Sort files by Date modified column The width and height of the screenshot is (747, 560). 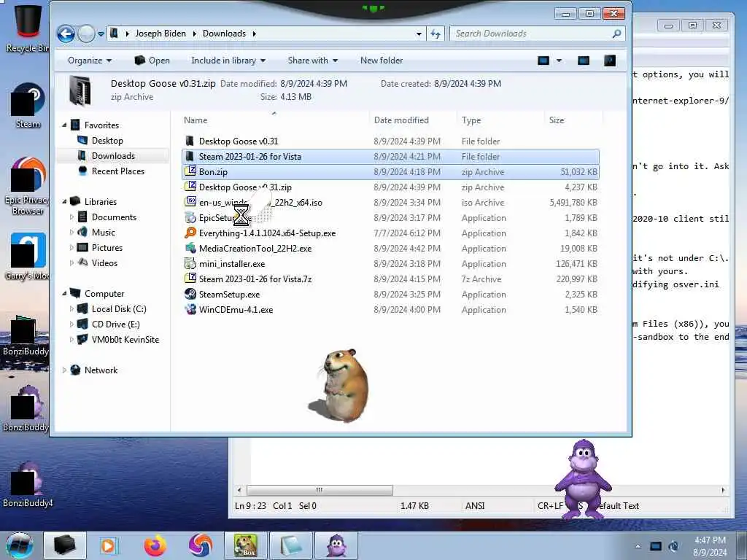[413, 120]
